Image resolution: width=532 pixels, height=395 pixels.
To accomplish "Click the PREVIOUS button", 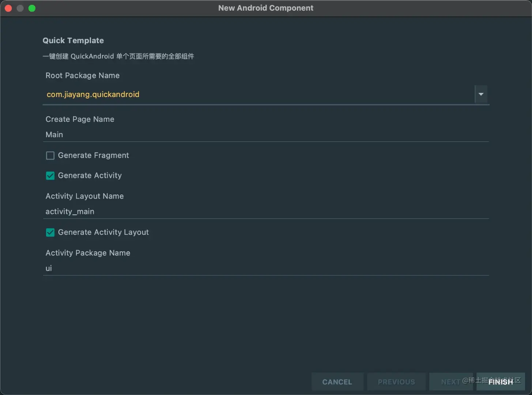I will tap(396, 381).
